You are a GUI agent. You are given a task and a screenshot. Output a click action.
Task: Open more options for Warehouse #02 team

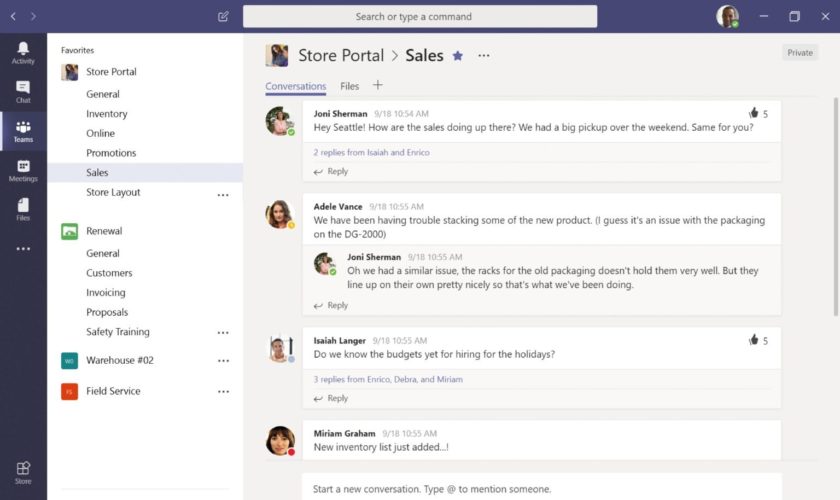(223, 361)
